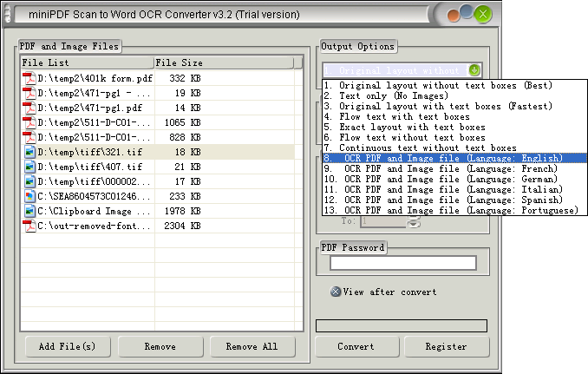Adjust the To page spinner arrows

coord(414,221)
